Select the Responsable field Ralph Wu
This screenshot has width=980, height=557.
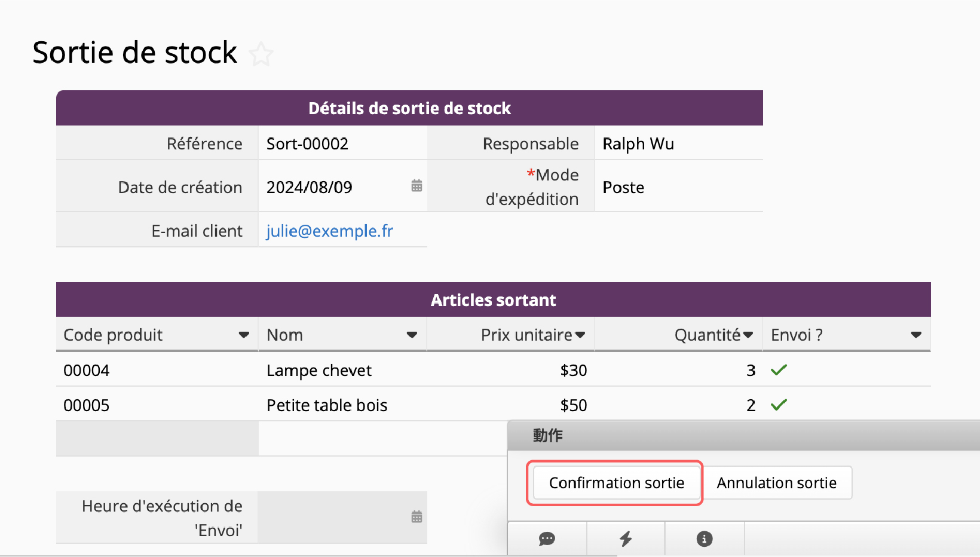click(638, 144)
